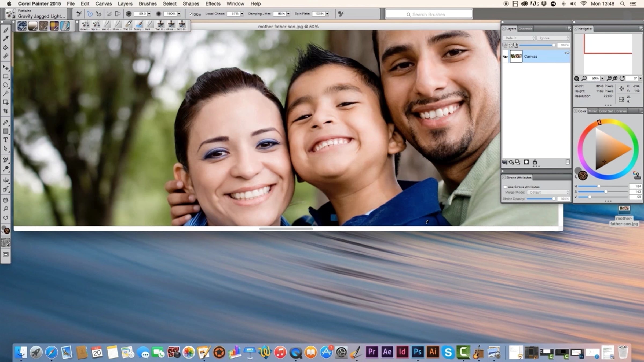
Task: Select the Crop tool
Action: (x=6, y=111)
